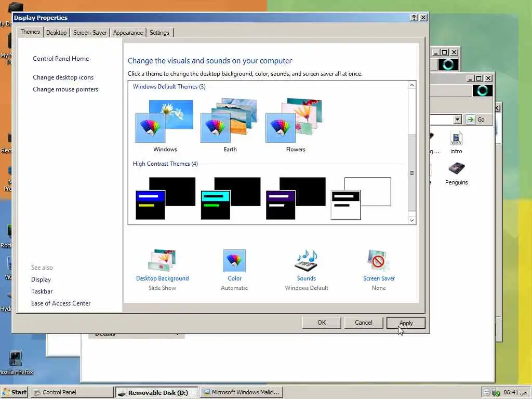532x399 pixels.
Task: Select the Windows theme icon
Action: pos(165,121)
